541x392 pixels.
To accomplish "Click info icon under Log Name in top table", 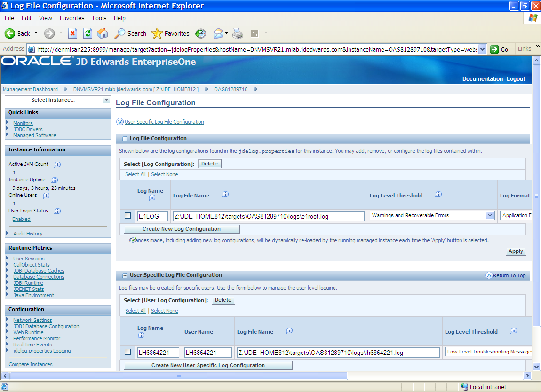I will click(x=152, y=197).
